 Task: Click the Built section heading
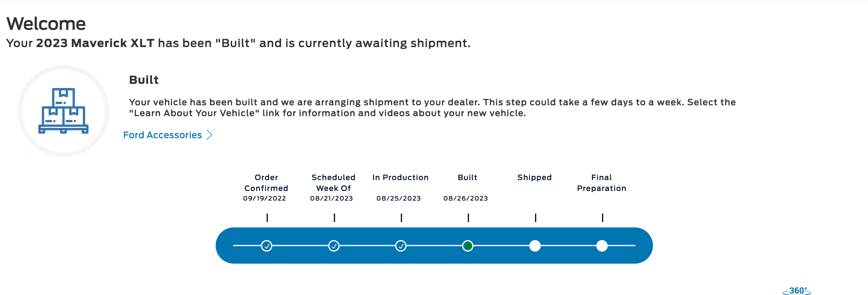coord(144,80)
